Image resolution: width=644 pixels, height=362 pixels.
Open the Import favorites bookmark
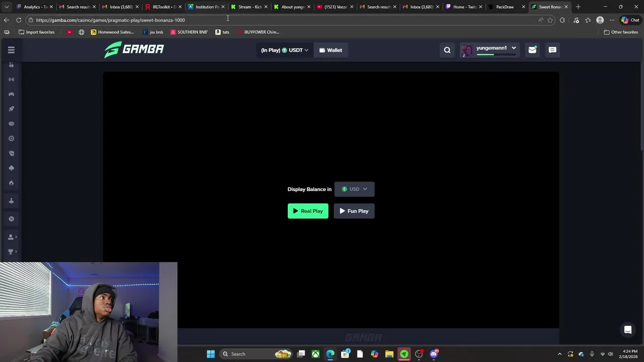coord(36,32)
